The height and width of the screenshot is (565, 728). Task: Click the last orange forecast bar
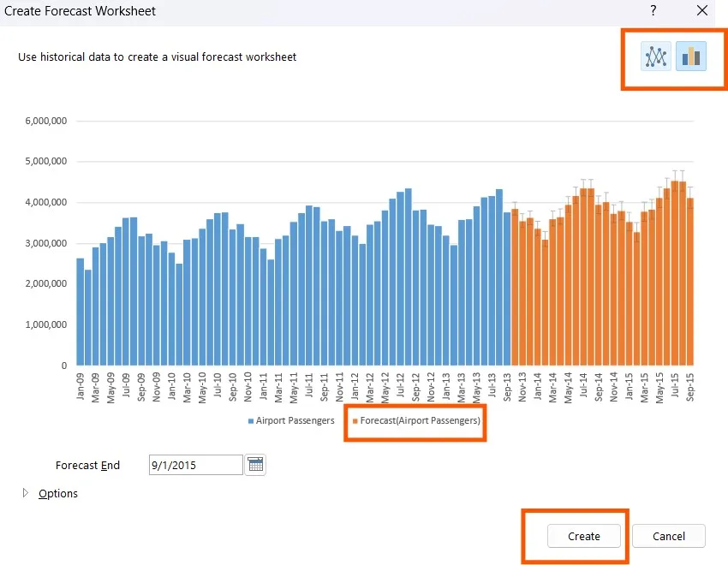[x=689, y=282]
